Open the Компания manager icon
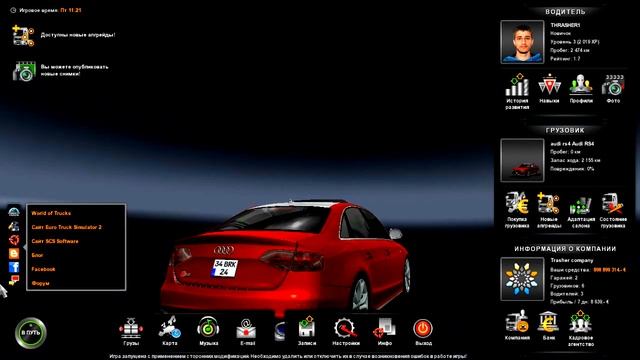640x360 pixels. click(x=517, y=322)
